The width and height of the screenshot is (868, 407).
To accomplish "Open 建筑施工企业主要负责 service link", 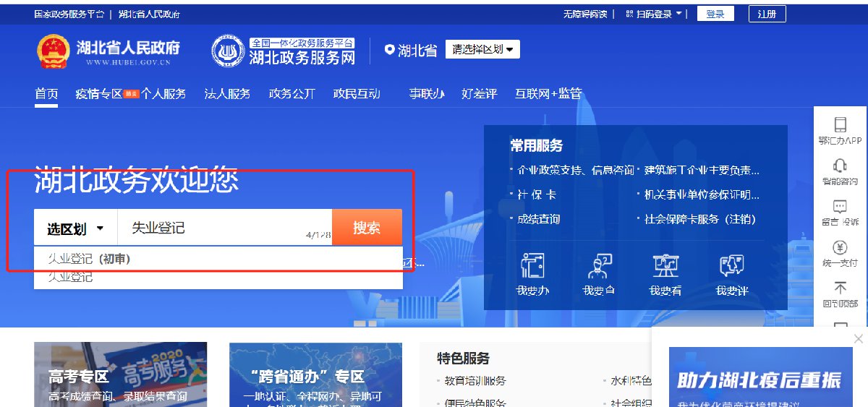I will [702, 171].
